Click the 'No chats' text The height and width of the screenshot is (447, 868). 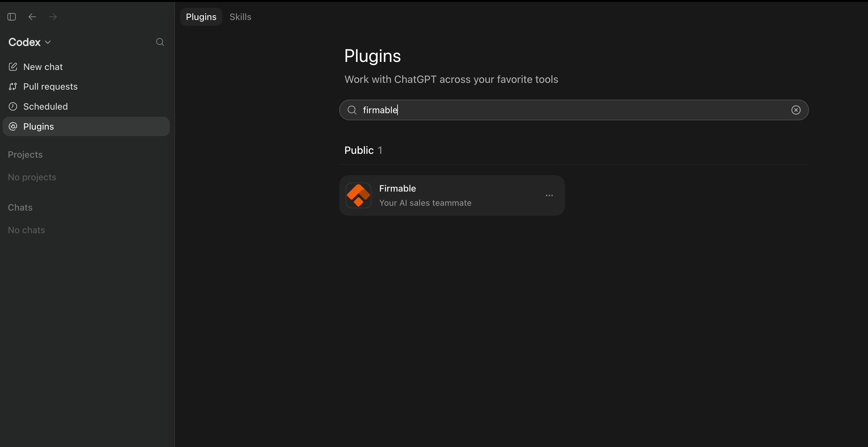coord(26,230)
